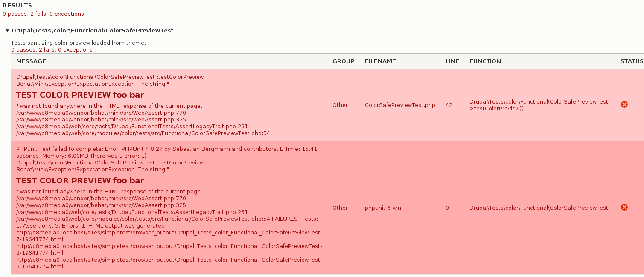Screen dimensions: 644x277
Task: Click the 'Tests sanitizing color preview' description
Action: 78,43
